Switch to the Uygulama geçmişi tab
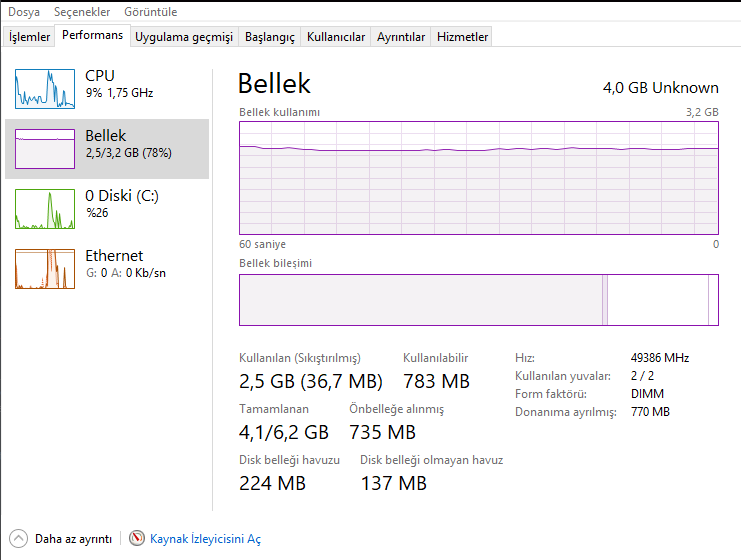This screenshot has height=560, width=741. [x=184, y=37]
